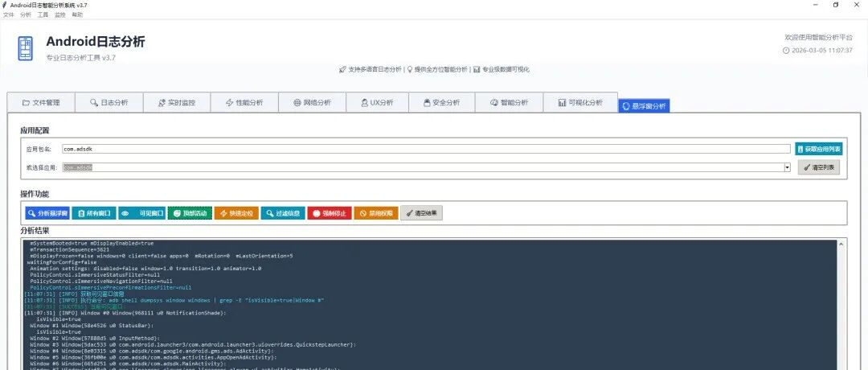868x370 pixels.
Task: Click the orange 快速定位 button
Action: 236,213
